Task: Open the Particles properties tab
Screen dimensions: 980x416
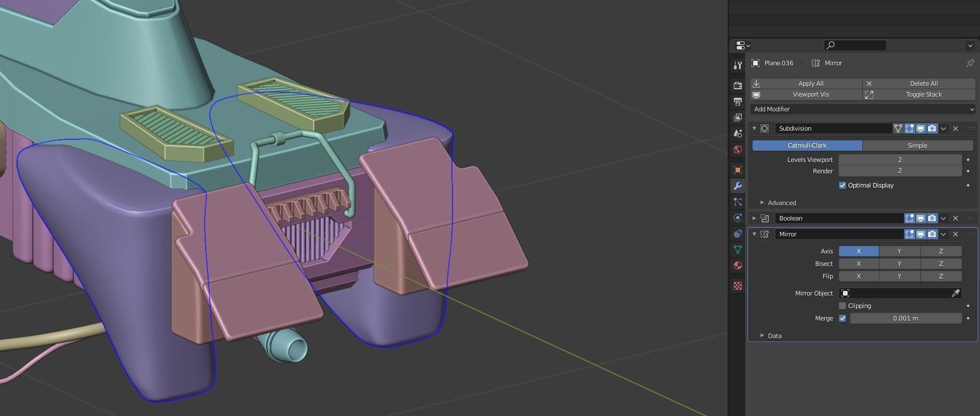Action: [x=737, y=202]
